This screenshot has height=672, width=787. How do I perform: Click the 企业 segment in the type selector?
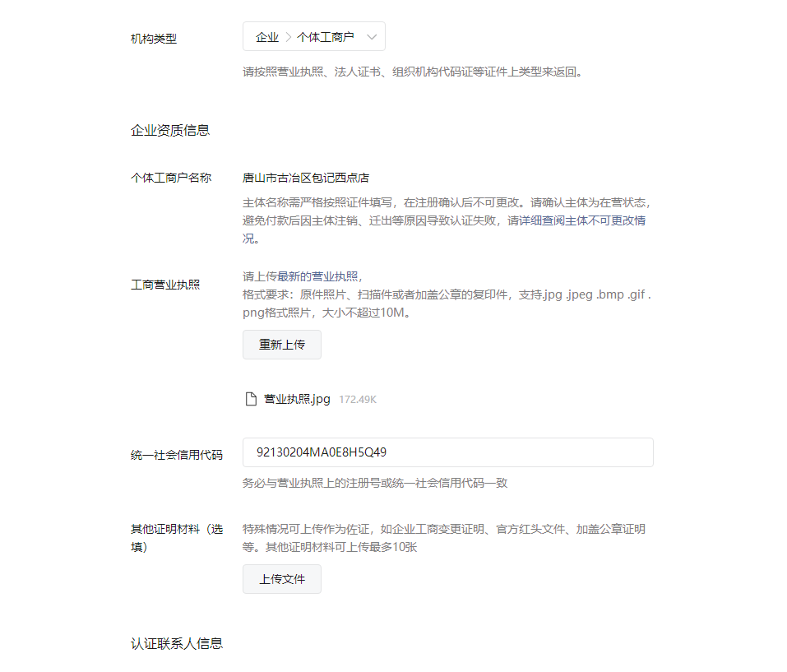click(x=267, y=37)
